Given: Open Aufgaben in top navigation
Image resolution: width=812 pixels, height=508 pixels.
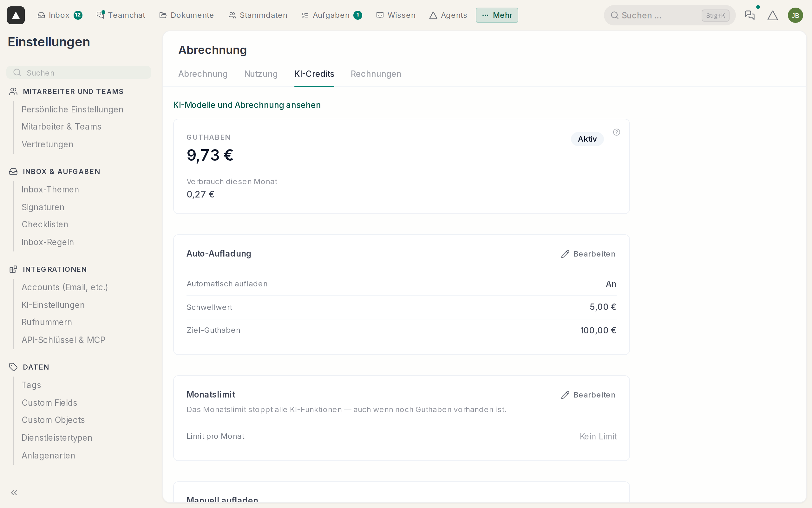Looking at the screenshot, I should [331, 15].
